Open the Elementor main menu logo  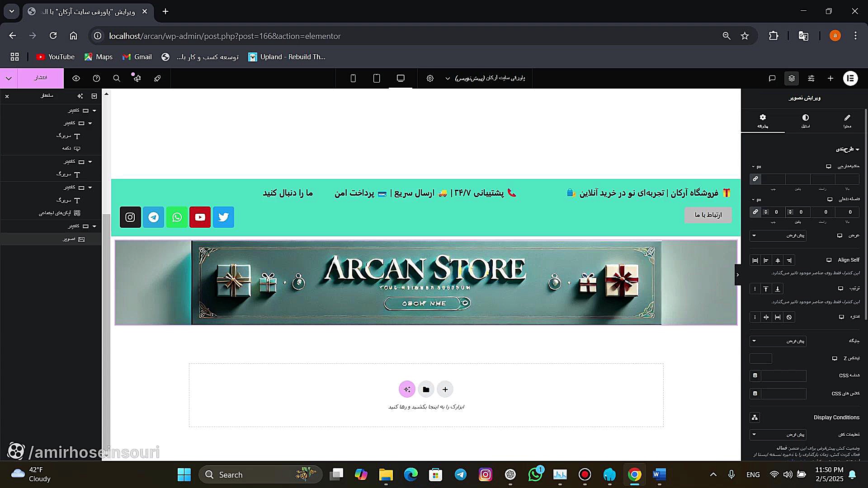tap(850, 78)
